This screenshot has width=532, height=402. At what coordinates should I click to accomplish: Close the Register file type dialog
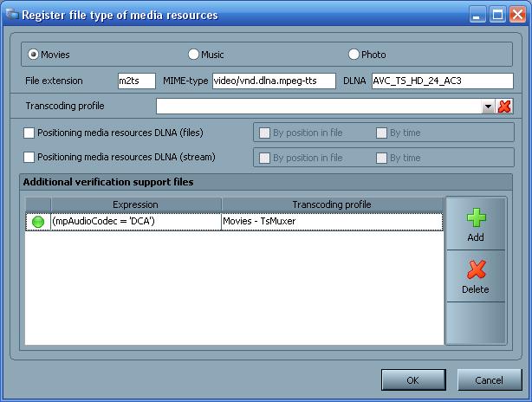518,15
